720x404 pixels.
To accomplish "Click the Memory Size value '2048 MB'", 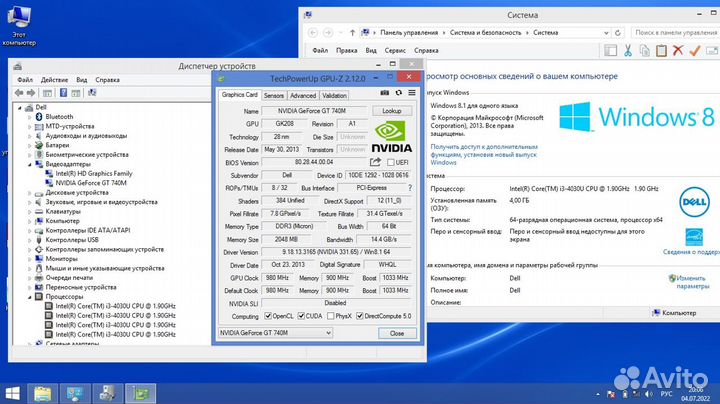I will (x=286, y=239).
